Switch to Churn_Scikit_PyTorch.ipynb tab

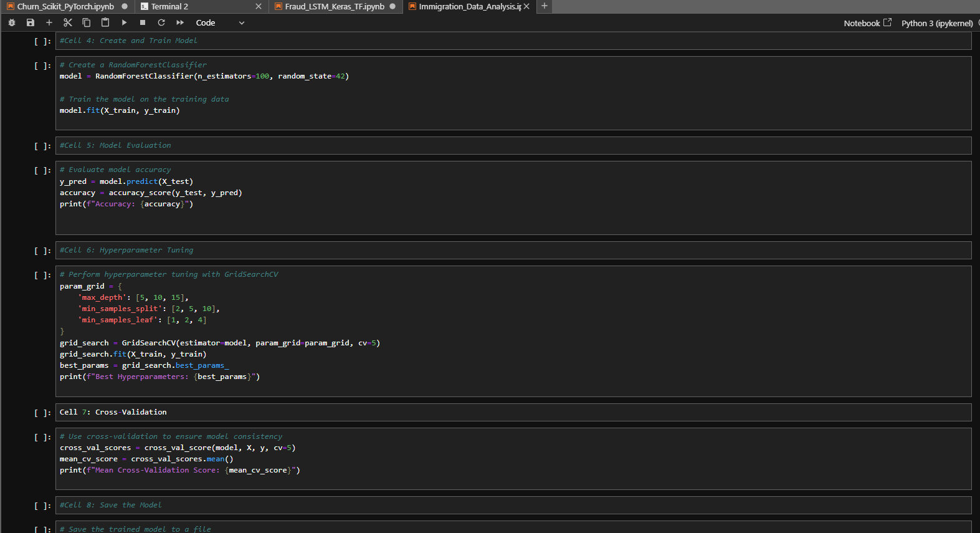coord(65,6)
